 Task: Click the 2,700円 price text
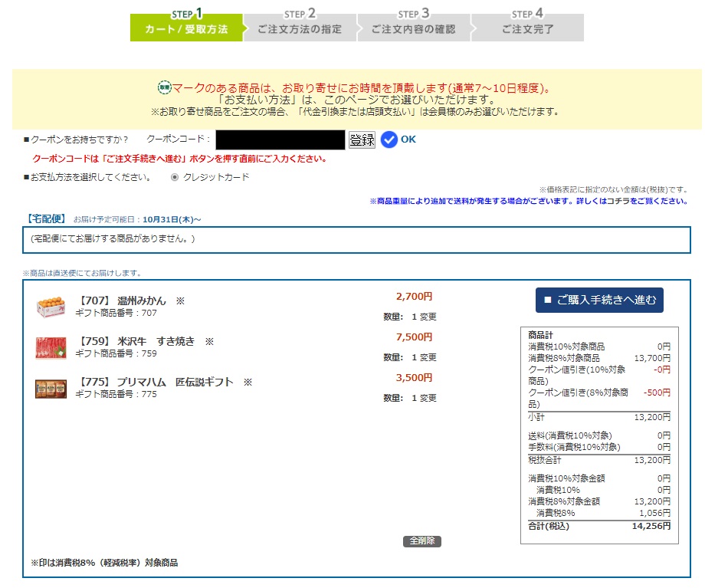414,297
